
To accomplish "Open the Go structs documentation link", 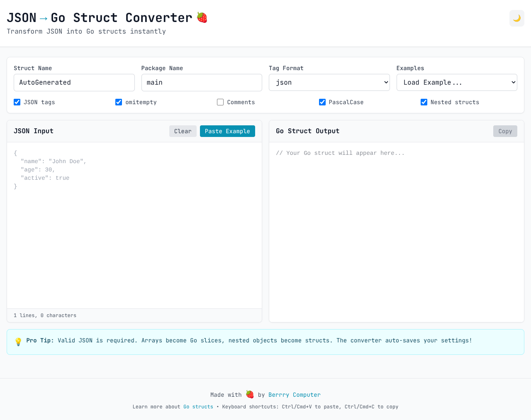I will [x=198, y=407].
